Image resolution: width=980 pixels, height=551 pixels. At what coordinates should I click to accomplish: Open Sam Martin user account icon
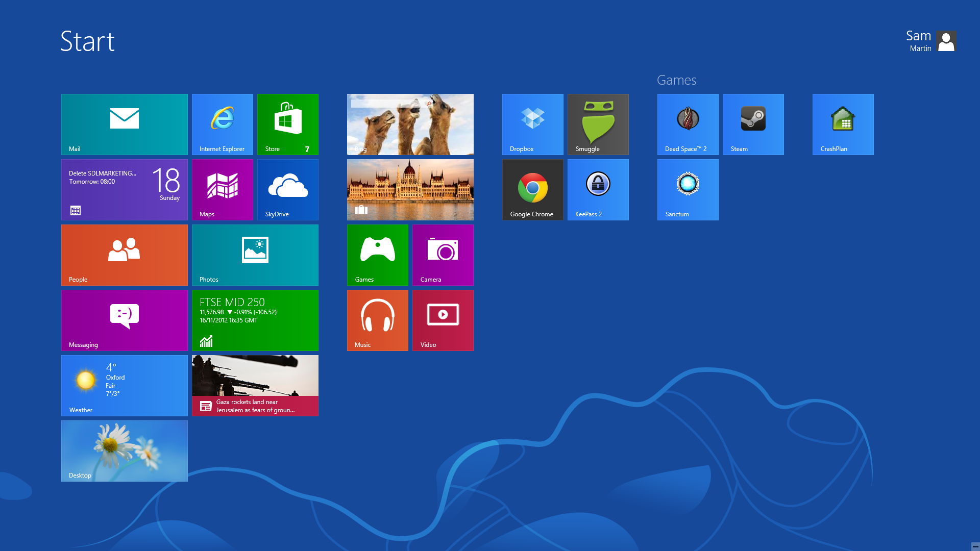[x=946, y=40]
